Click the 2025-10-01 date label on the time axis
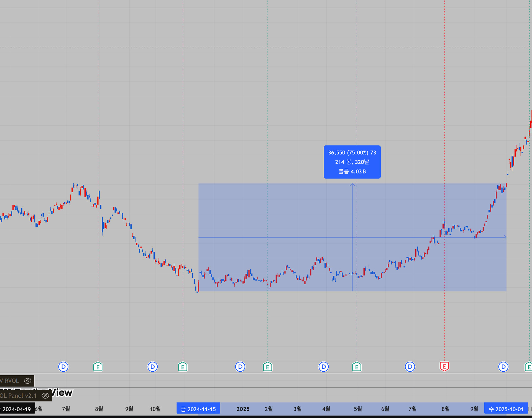Viewport: 532px width, 418px height. 506,409
